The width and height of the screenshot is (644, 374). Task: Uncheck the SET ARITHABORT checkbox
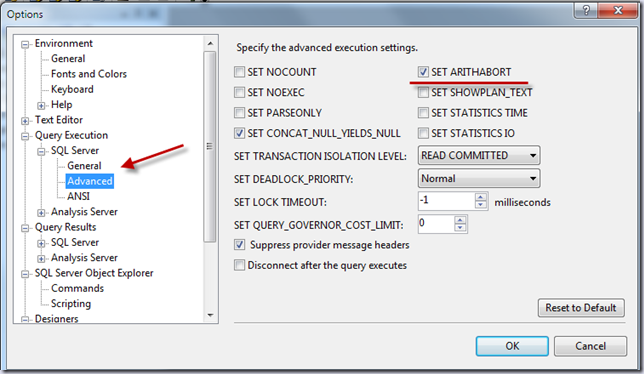[423, 72]
